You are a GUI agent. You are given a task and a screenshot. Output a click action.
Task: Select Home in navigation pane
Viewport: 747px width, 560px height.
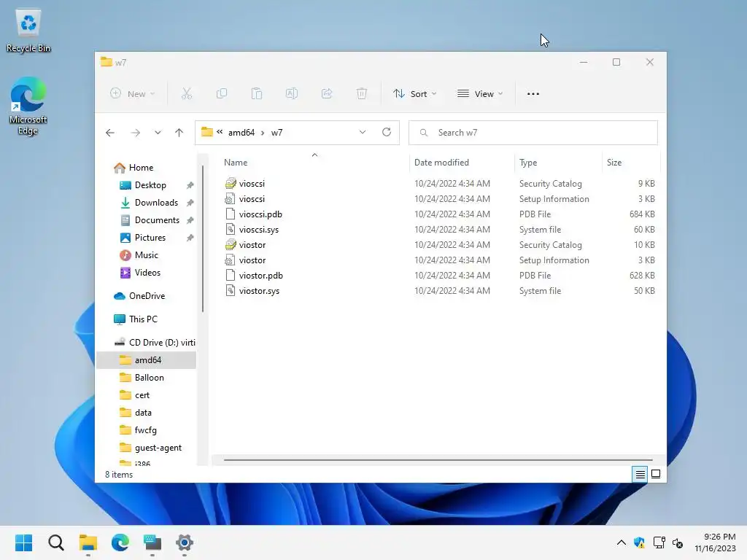pos(133,168)
